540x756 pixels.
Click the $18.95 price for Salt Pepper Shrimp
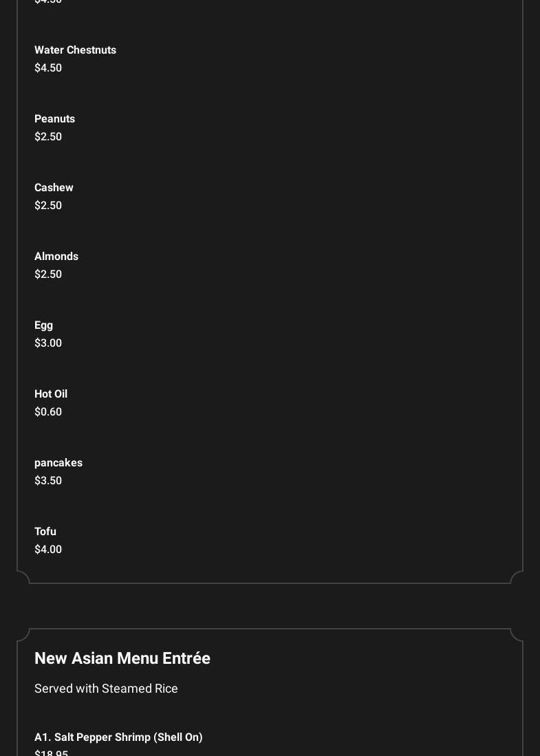pos(51,753)
